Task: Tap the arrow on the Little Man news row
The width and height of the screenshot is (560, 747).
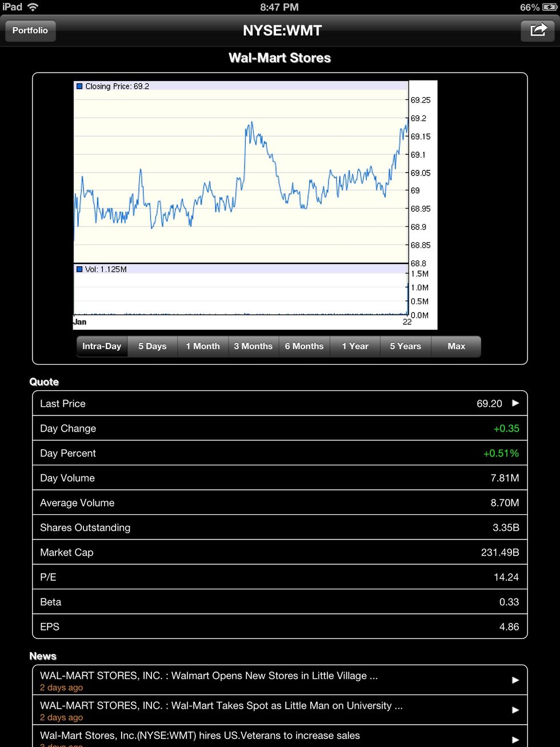Action: point(515,710)
